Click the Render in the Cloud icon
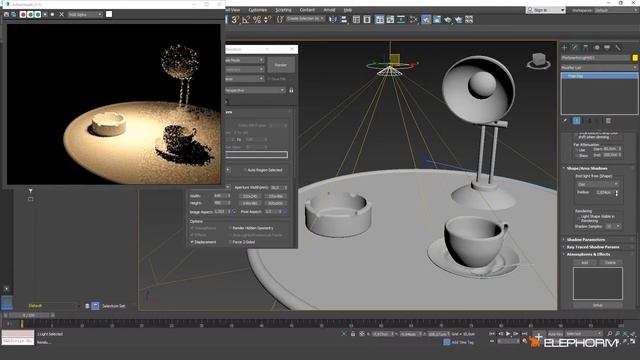This screenshot has width=640, height=360. tap(458, 19)
